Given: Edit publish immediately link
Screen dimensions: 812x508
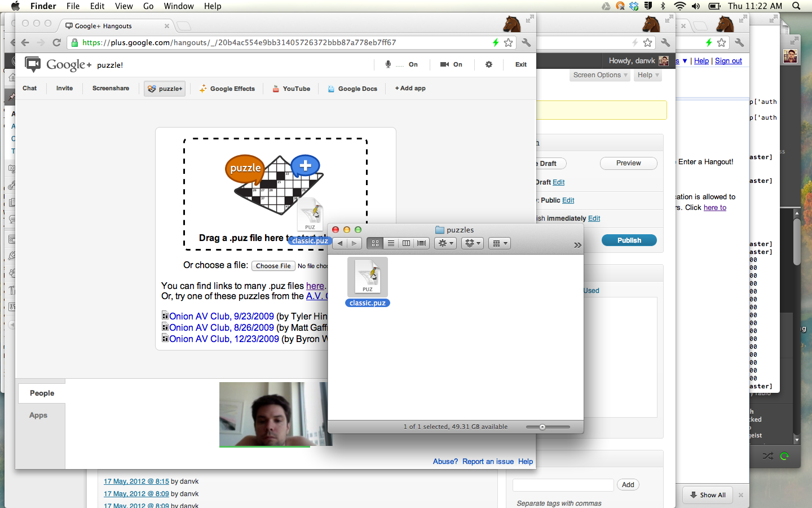Looking at the screenshot, I should click(x=594, y=218).
